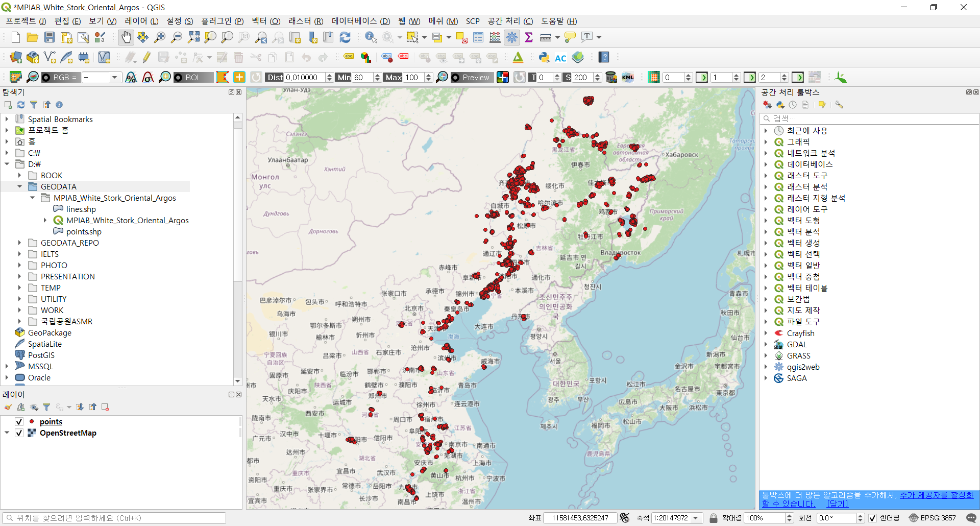980x526 pixels.
Task: Open the messages log speech icon
Action: (971, 518)
